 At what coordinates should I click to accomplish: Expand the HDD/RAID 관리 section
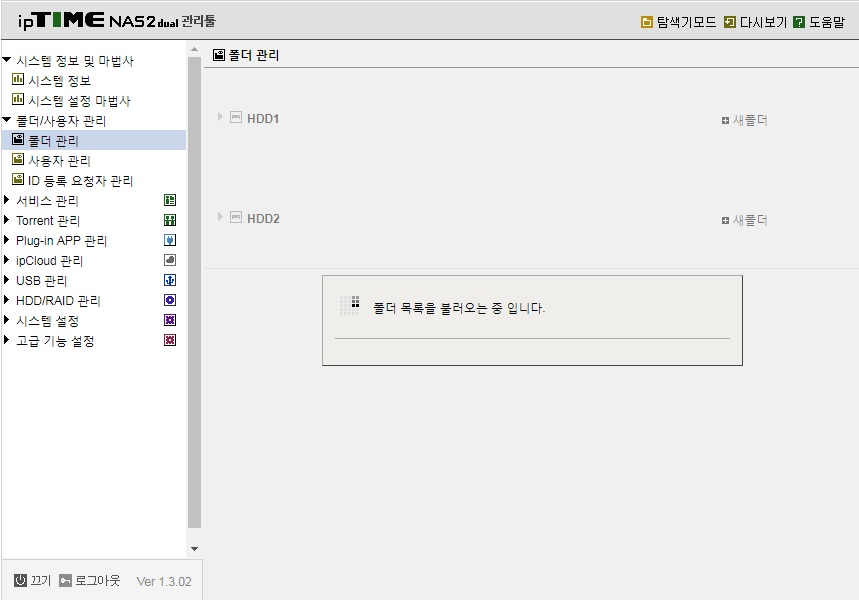[7, 300]
